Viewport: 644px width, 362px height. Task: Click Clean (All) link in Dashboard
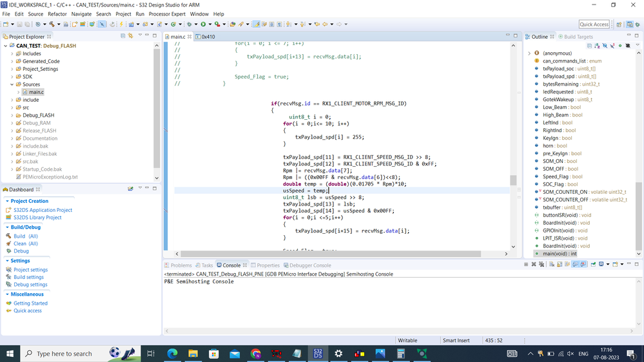(26, 243)
